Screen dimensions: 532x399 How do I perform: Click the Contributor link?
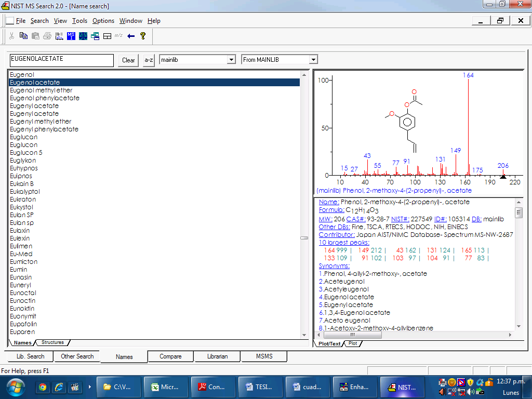point(337,235)
